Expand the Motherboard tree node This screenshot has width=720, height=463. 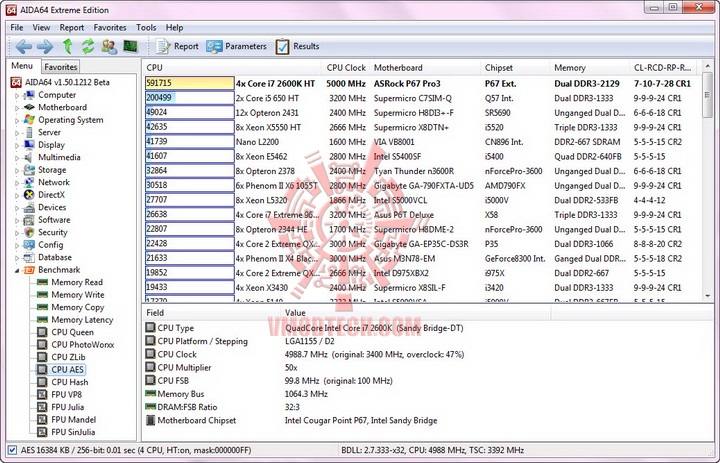click(x=17, y=108)
